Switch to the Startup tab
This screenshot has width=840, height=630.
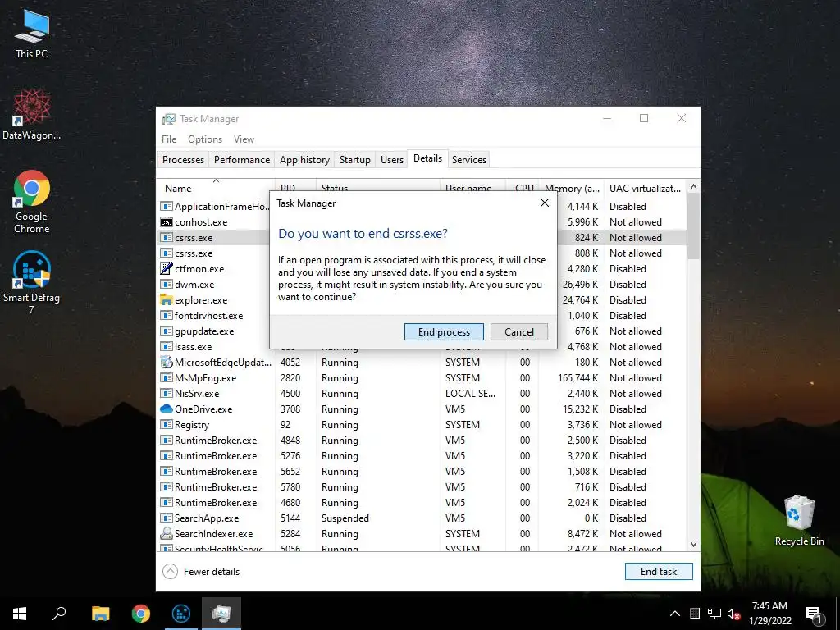tap(354, 160)
